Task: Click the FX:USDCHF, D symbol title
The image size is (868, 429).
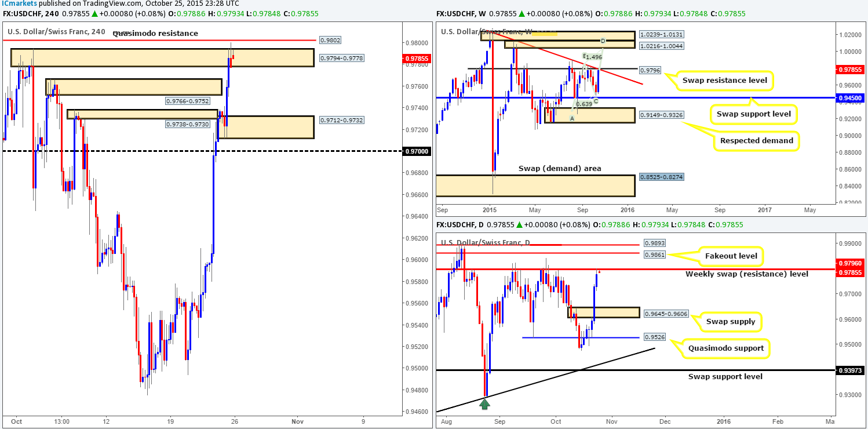Action: point(460,224)
